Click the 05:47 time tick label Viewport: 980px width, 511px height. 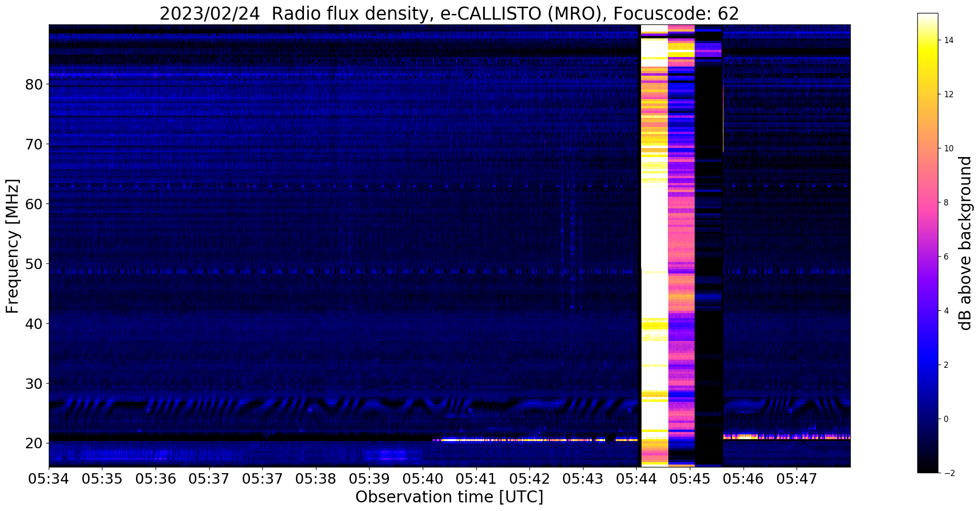pos(797,478)
